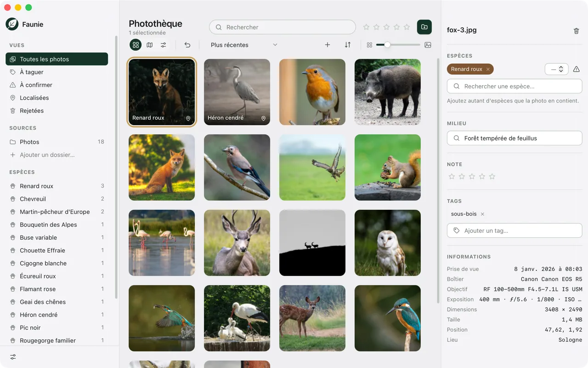Screen dimensions: 588x368
Task: Click Ajouter un dossier… in the sidebar
Action: (x=57, y=155)
